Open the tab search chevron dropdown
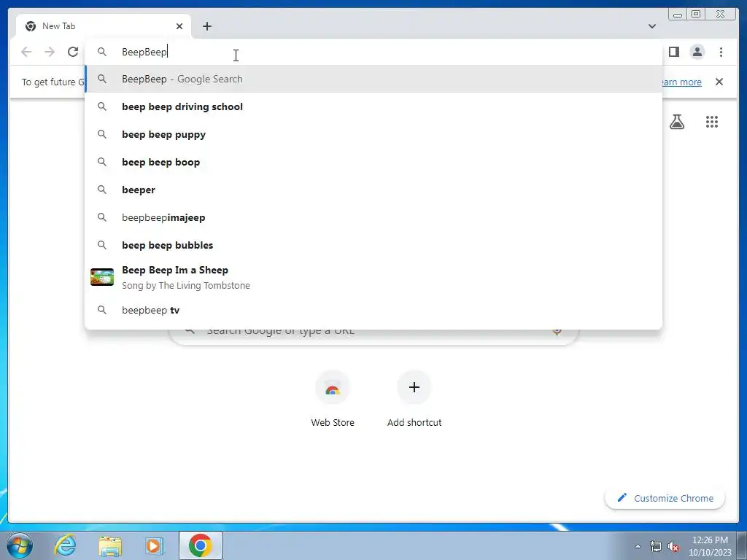747x560 pixels. coord(651,26)
